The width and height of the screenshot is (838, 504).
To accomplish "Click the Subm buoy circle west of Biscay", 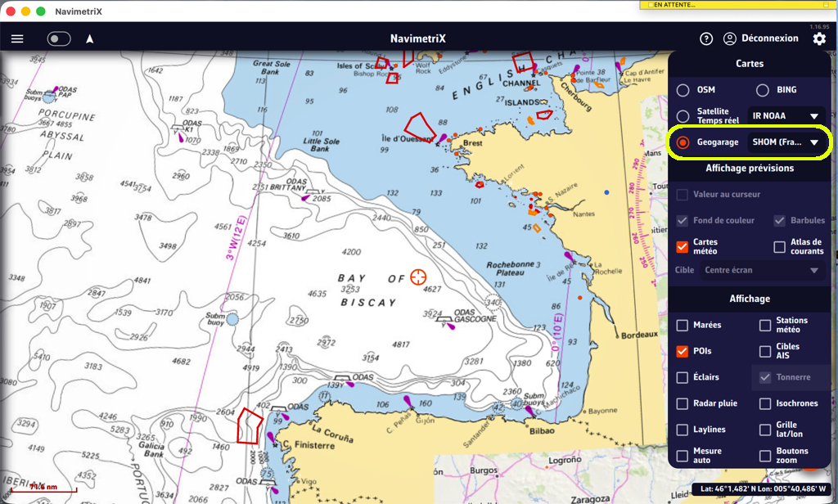I will coord(232,320).
